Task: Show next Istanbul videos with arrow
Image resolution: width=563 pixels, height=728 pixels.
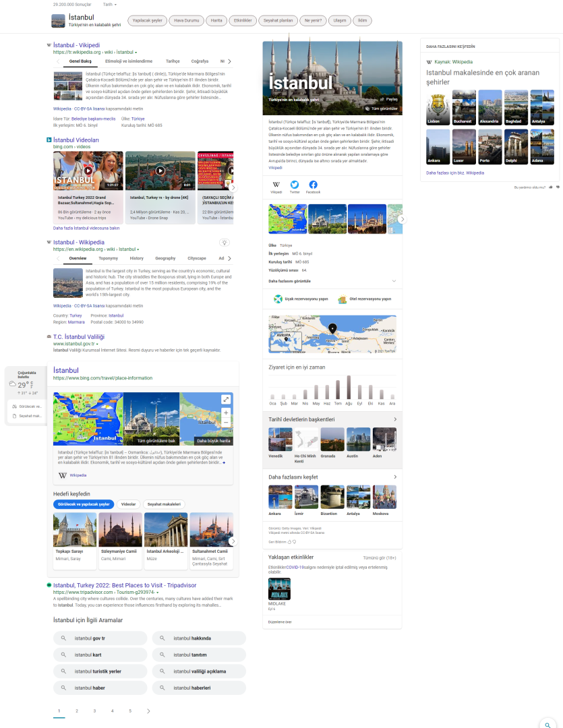Action: 233,187
